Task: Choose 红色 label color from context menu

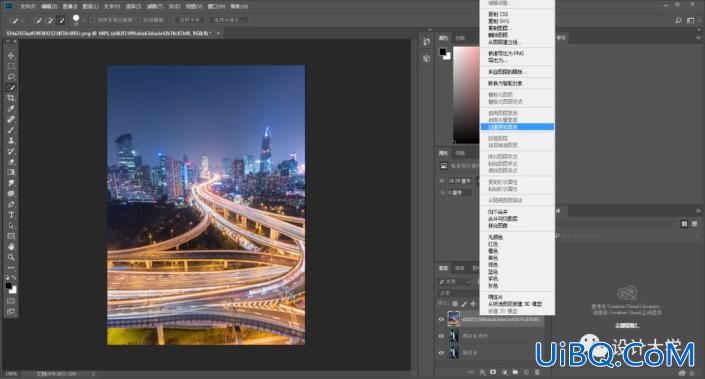Action: coord(517,244)
